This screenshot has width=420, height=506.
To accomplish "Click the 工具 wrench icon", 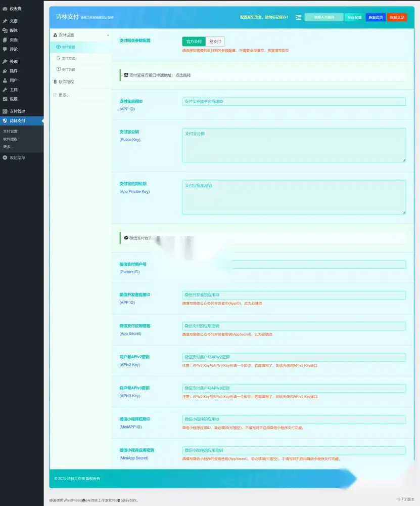I will click(x=5, y=90).
